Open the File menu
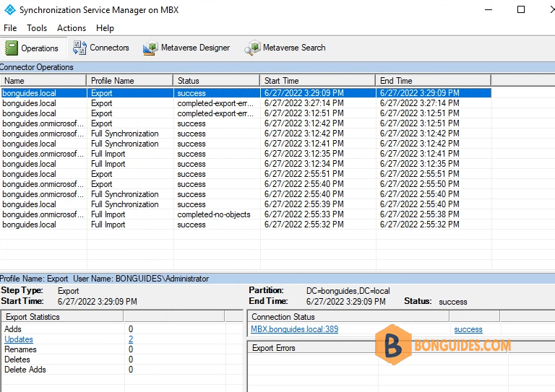 [x=10, y=28]
